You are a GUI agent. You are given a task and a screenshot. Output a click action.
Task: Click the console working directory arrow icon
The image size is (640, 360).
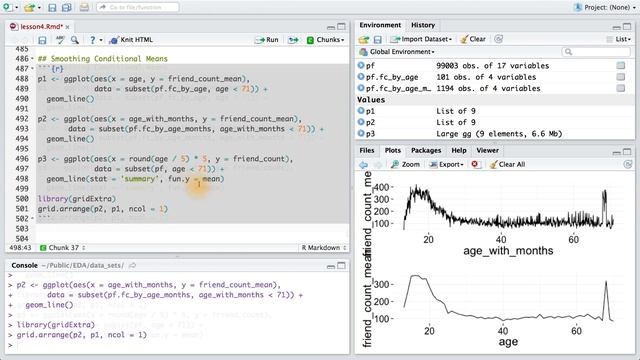[x=132, y=265]
